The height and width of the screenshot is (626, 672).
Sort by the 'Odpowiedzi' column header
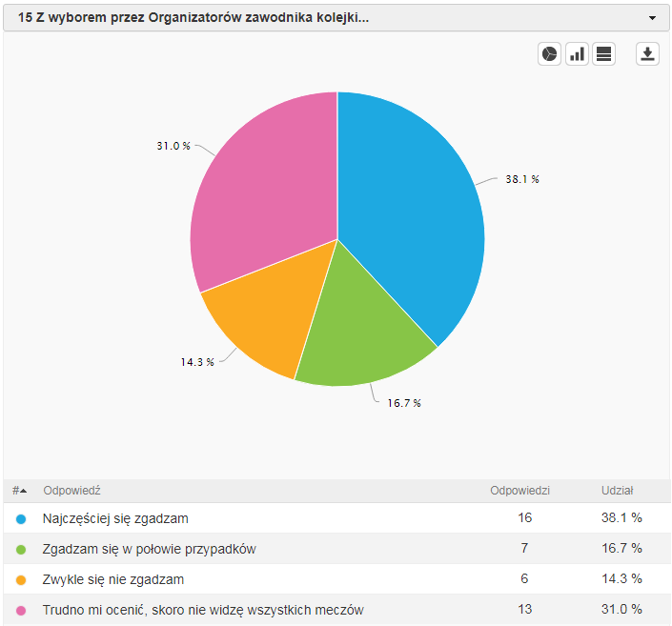(x=519, y=491)
